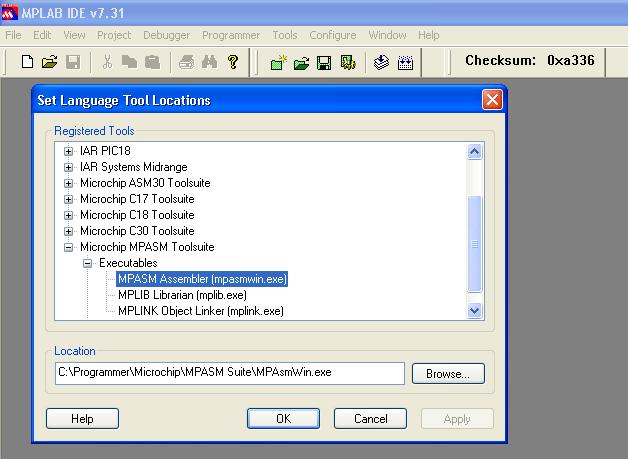Viewport: 628px width, 459px height.
Task: Collapse Microchip MPASM Toolsuite node
Action: 68,248
